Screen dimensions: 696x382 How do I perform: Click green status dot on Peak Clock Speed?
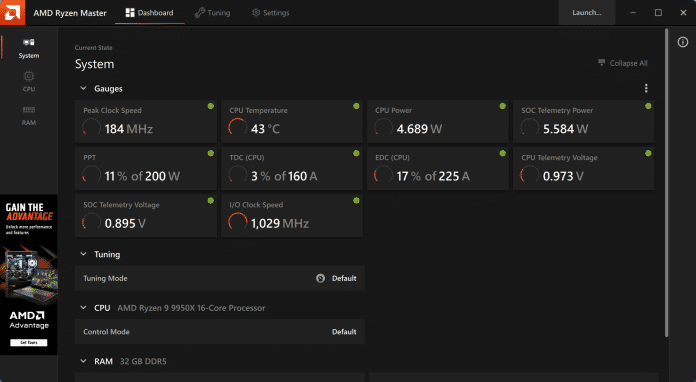pyautogui.click(x=211, y=106)
